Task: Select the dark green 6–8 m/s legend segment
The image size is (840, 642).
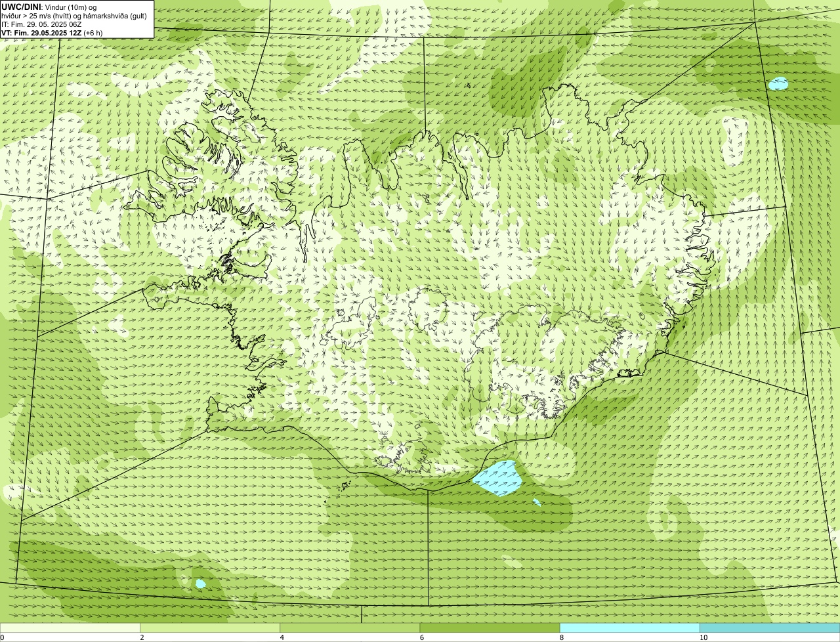Action: pyautogui.click(x=490, y=628)
